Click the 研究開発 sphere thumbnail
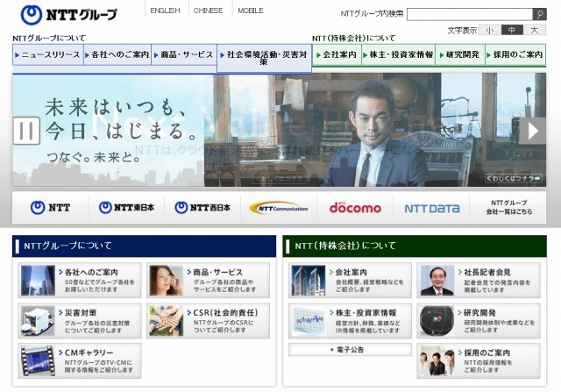 (437, 321)
